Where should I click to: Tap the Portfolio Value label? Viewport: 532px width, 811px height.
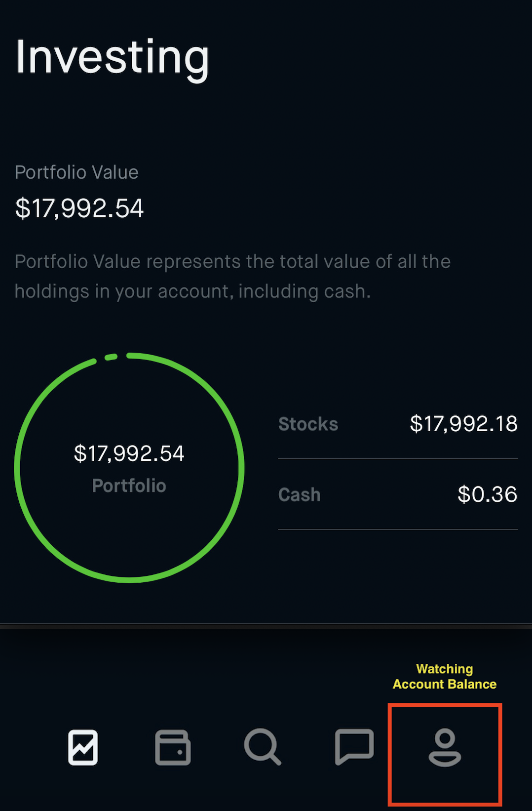pos(76,172)
